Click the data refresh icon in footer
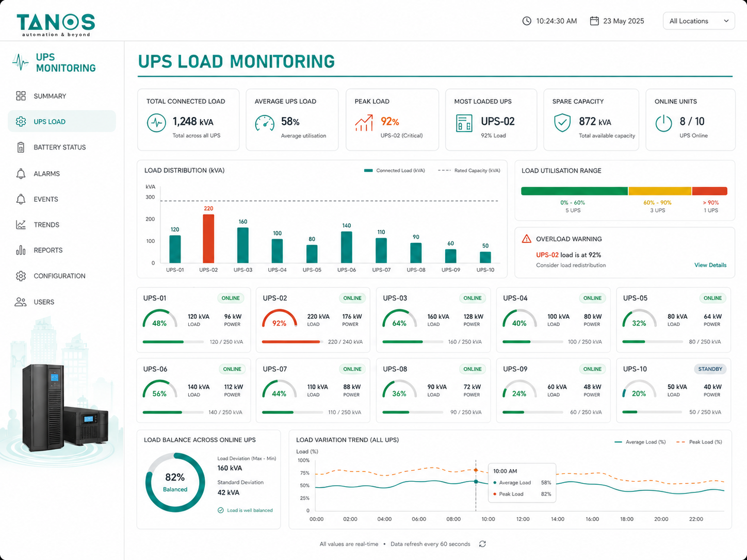747x560 pixels. (482, 544)
